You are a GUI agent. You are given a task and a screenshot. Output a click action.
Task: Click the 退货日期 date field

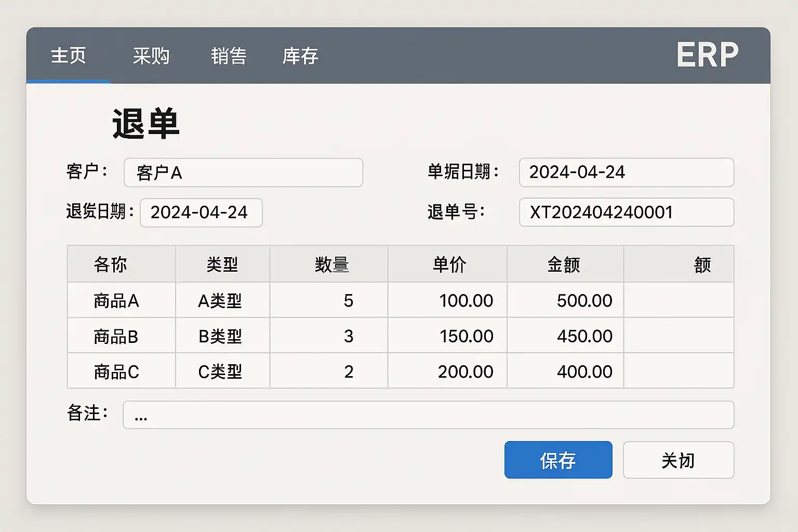click(201, 212)
